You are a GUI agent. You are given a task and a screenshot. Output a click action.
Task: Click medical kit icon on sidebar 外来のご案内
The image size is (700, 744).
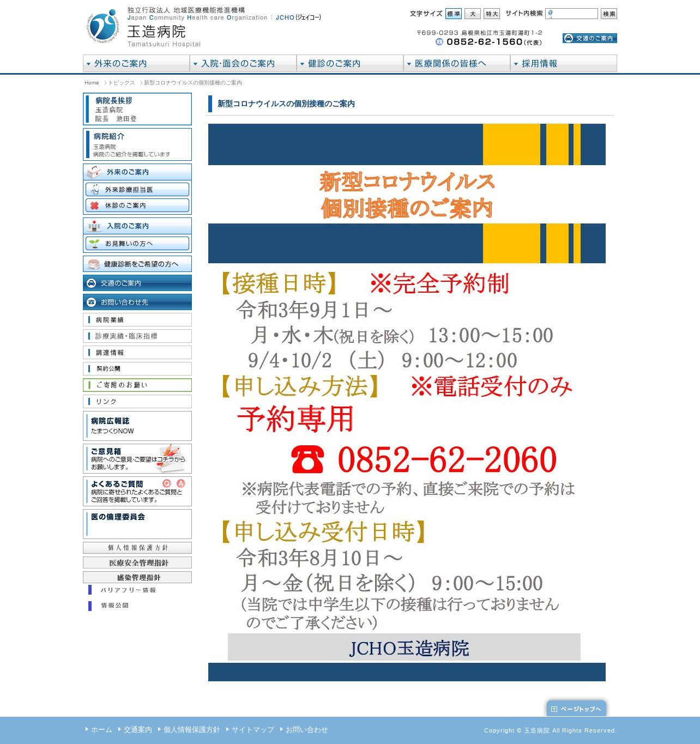pos(94,172)
